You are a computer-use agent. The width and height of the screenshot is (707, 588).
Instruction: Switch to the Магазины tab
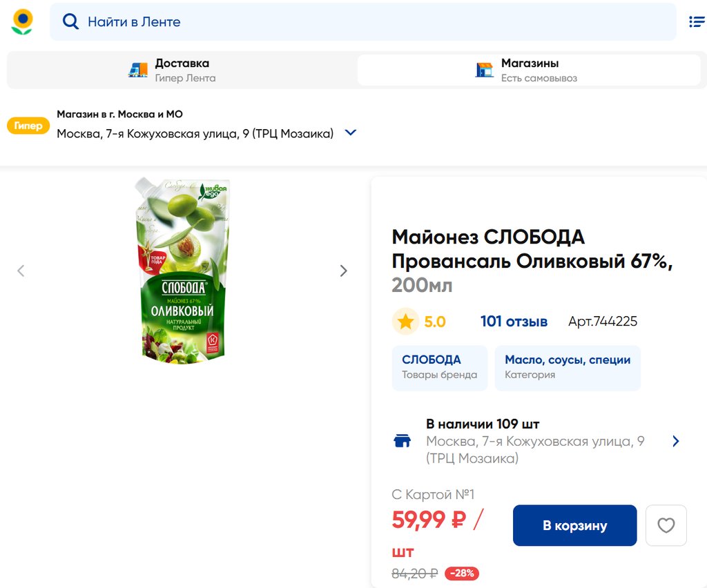pos(529,70)
